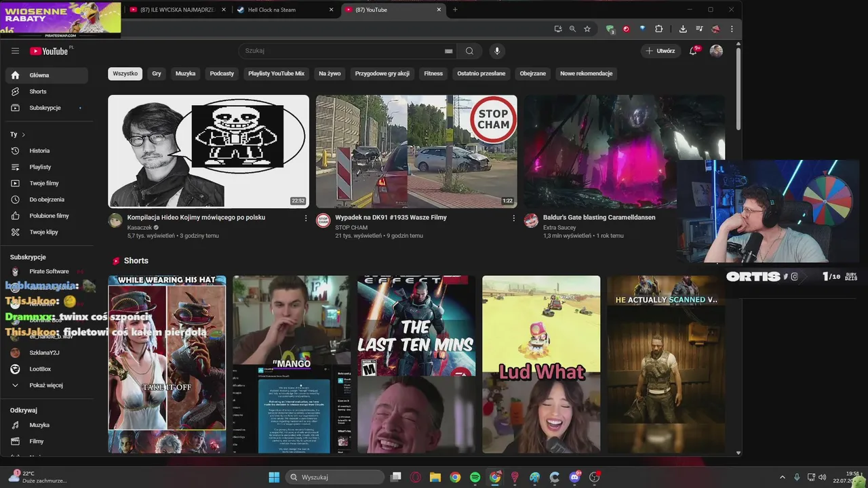Select the Fitness filter chip
Image resolution: width=868 pixels, height=488 pixels.
coord(433,73)
